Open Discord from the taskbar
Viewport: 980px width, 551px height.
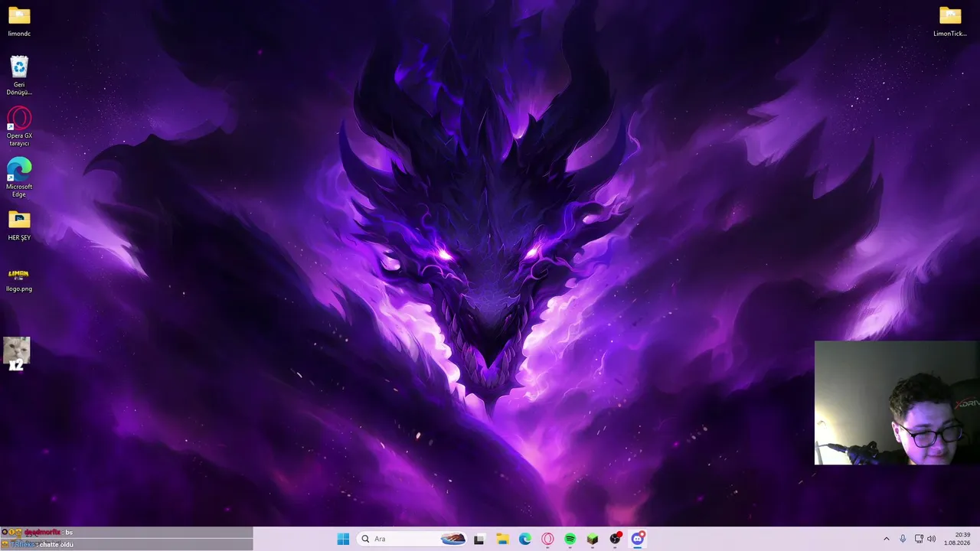pyautogui.click(x=638, y=539)
